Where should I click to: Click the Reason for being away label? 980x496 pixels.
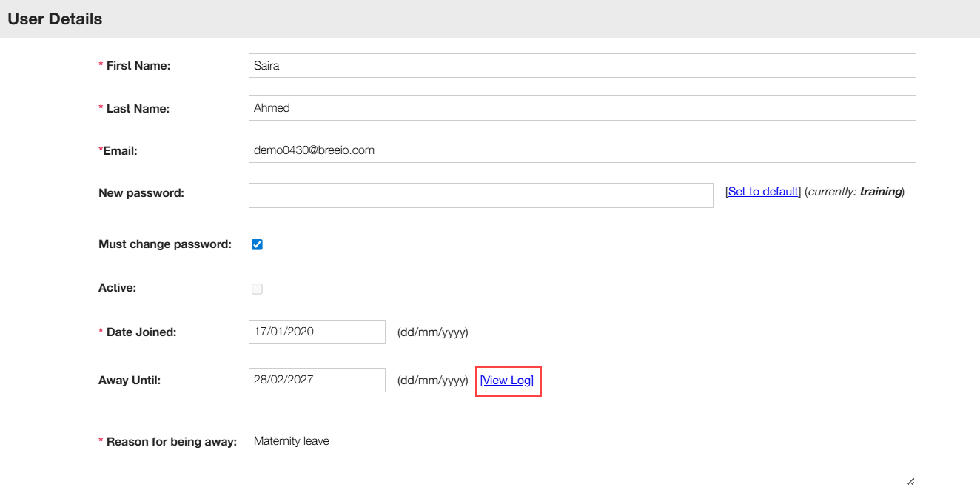171,442
